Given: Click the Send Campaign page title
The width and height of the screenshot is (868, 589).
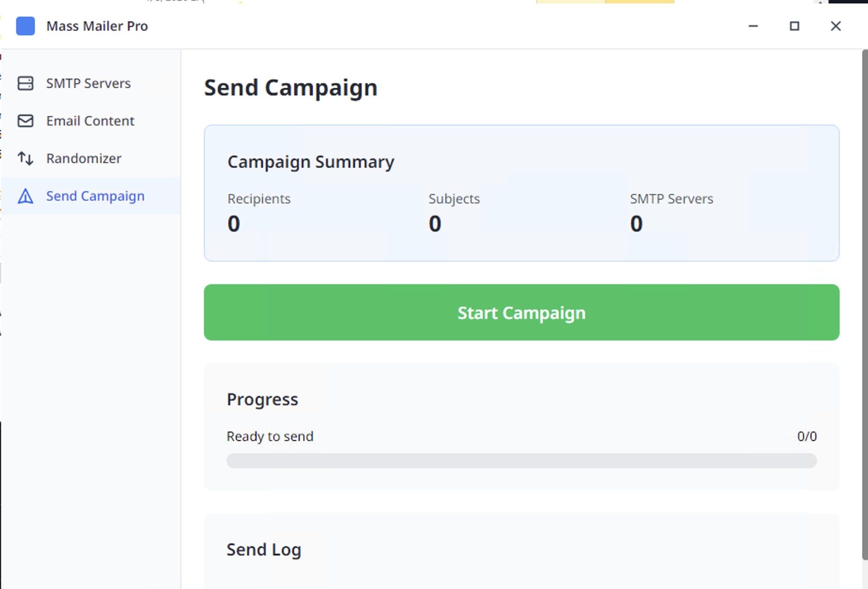Looking at the screenshot, I should pos(290,87).
